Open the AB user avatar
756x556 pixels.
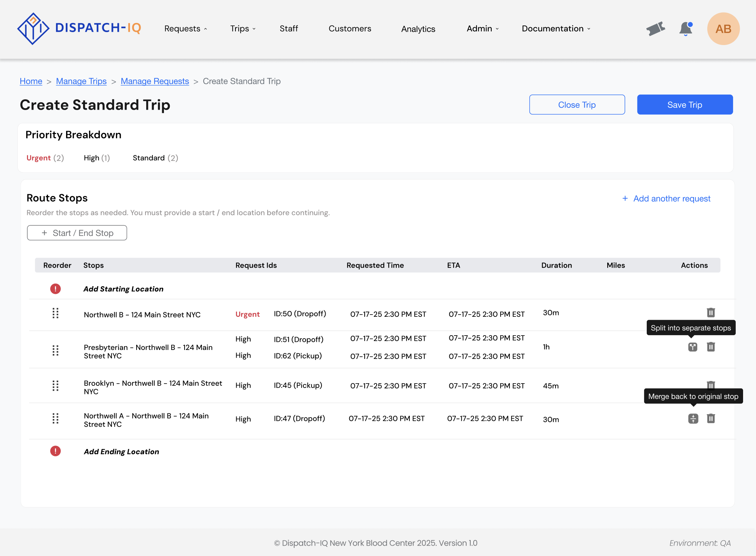click(723, 29)
